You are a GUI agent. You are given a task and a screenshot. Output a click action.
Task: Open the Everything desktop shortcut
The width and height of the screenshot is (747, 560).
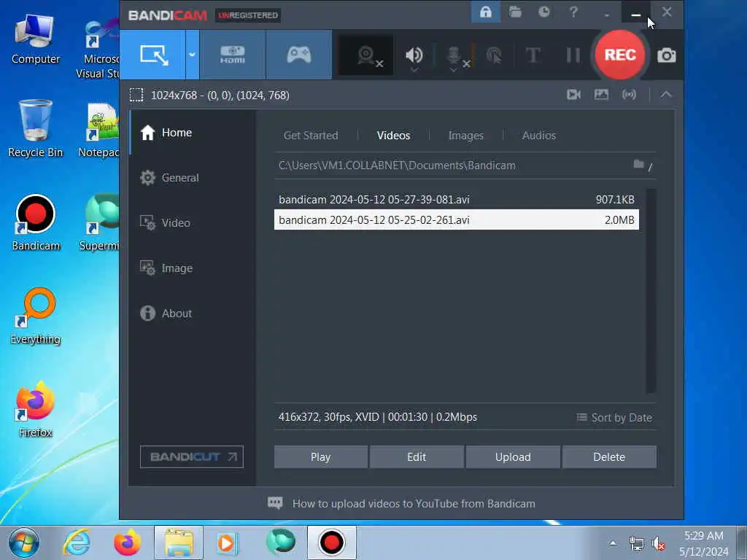click(36, 316)
